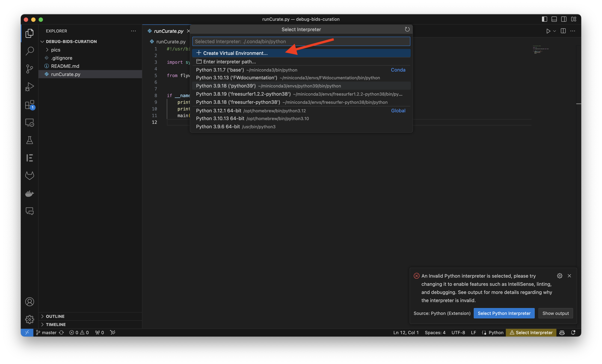Click the remote window indicator in status bar
This screenshot has width=602, height=364.
point(27,332)
